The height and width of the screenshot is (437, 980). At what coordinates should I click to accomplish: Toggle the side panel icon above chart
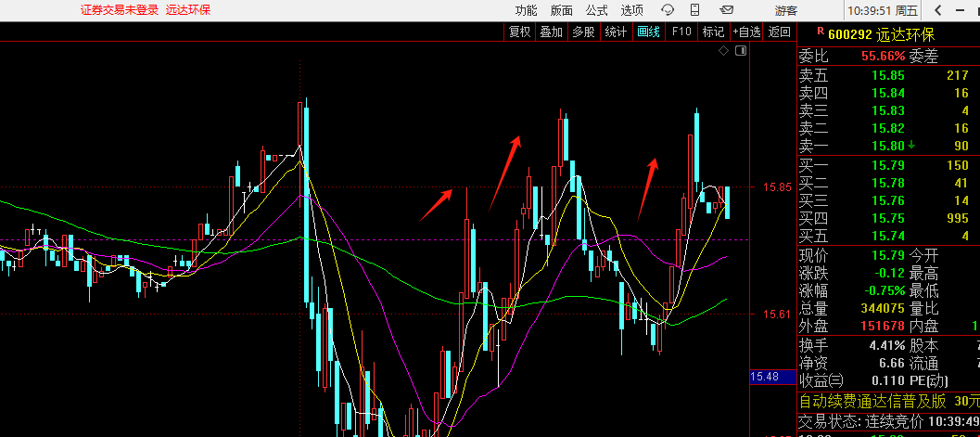(x=741, y=51)
